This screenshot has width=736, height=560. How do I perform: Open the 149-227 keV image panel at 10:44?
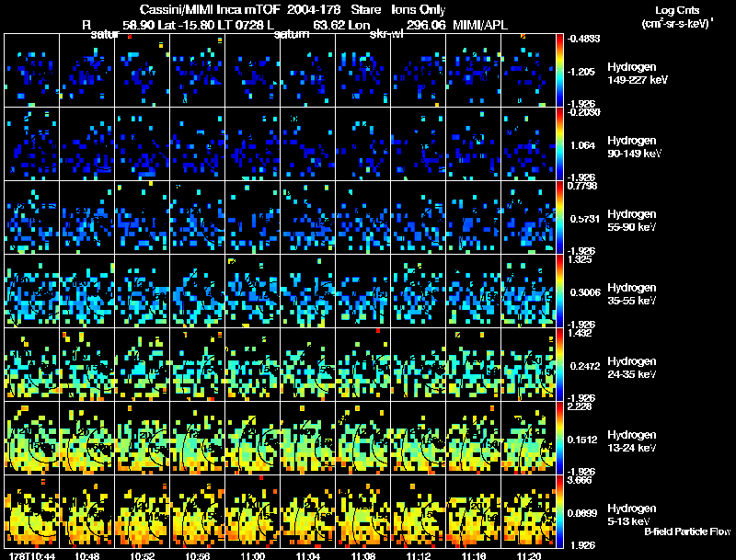32,71
